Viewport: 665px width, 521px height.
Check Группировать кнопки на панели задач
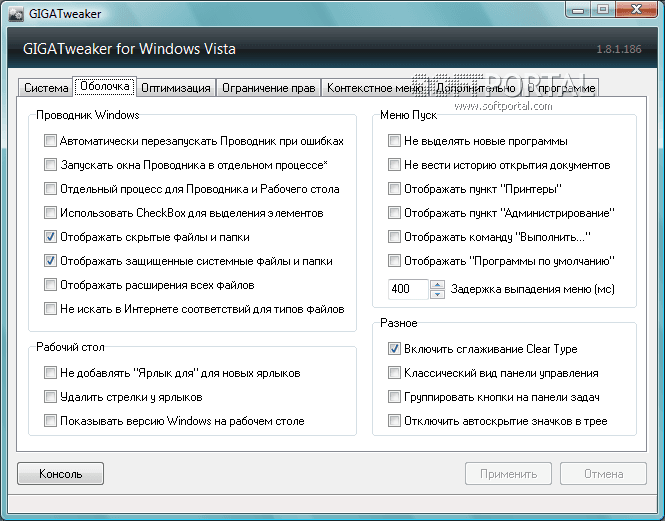[394, 397]
